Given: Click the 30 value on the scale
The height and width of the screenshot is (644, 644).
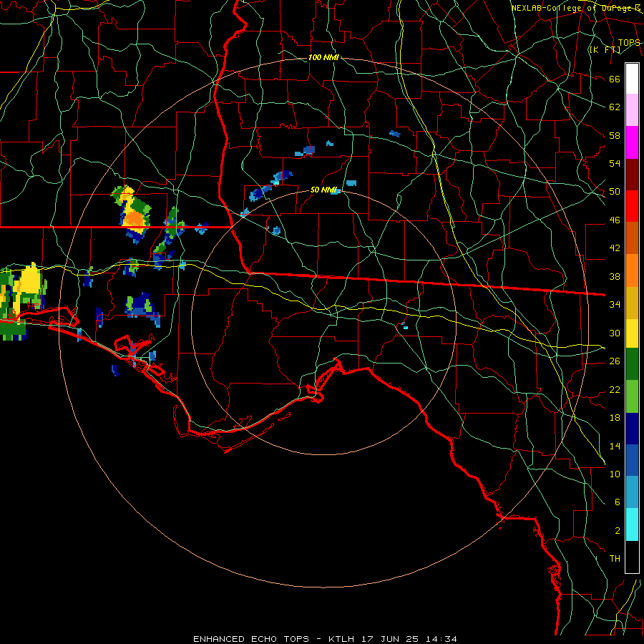Looking at the screenshot, I should [x=615, y=333].
